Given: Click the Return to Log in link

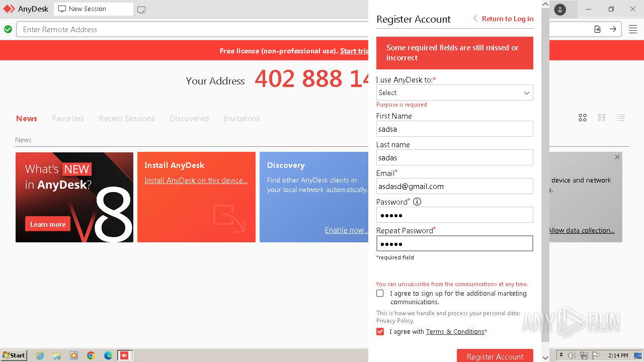Looking at the screenshot, I should coord(503,19).
